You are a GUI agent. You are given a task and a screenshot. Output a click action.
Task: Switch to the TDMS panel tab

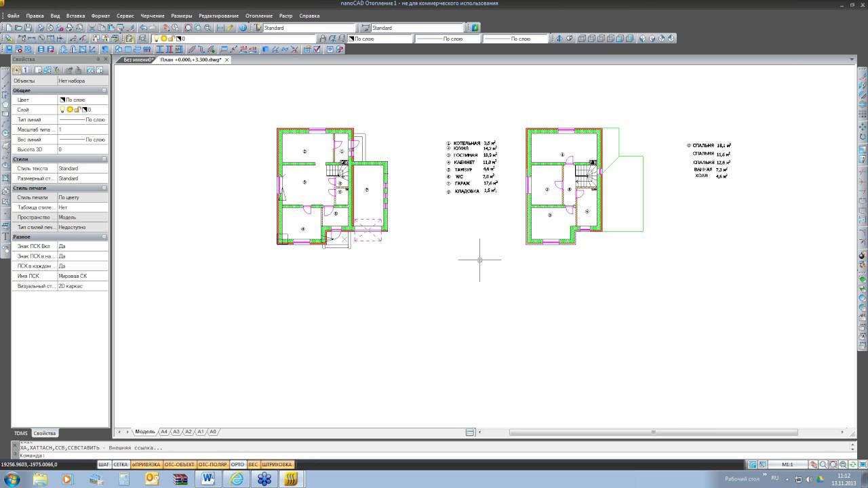click(21, 433)
